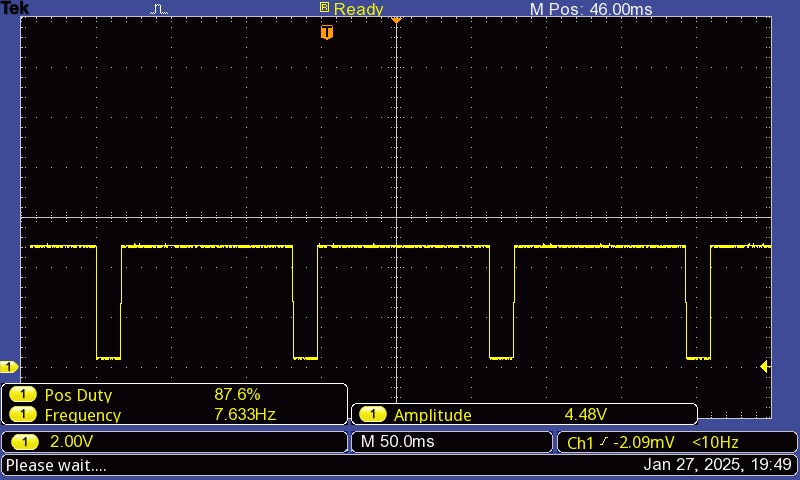Screen dimensions: 800x480
Task: Click the M Pos 46.00ms readout
Action: coord(590,9)
